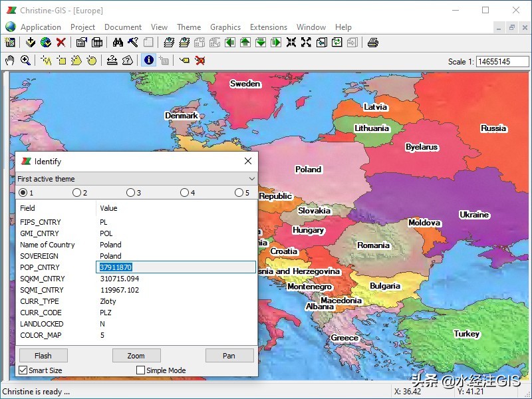Open the attribute table icon
Screen dimensions: 532x399
pos(97,43)
